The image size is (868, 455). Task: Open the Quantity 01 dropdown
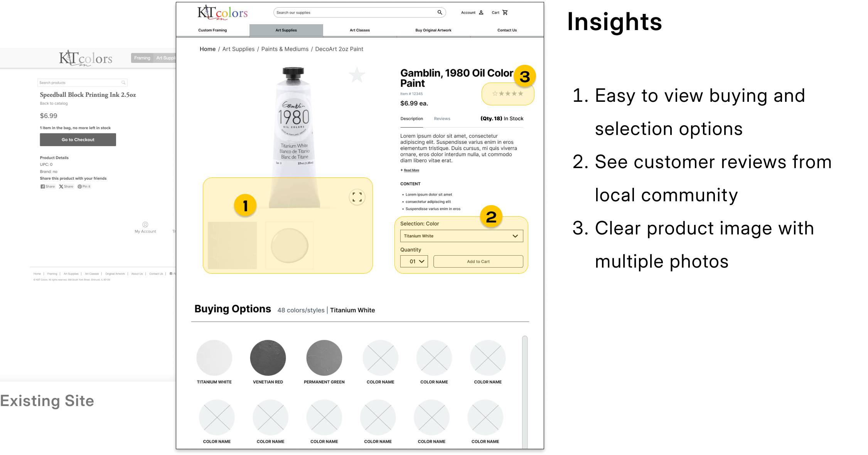[414, 261]
